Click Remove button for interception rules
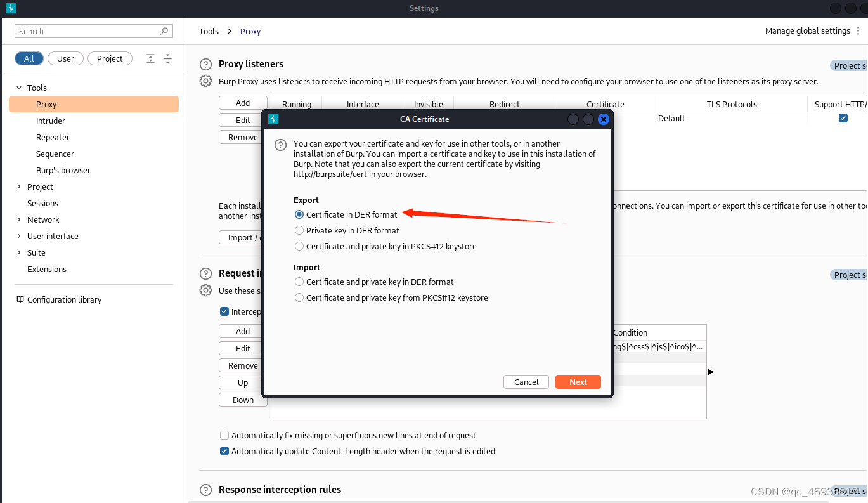This screenshot has height=503, width=868. coord(243,365)
